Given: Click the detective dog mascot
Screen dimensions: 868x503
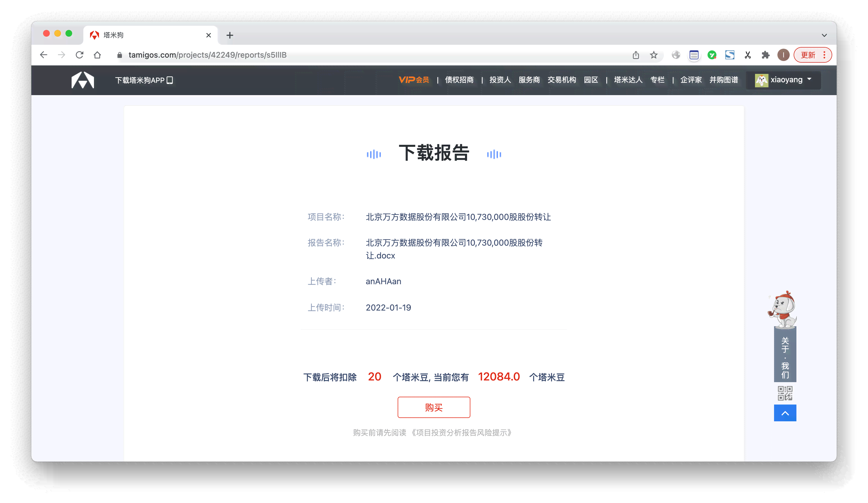Looking at the screenshot, I should (783, 309).
